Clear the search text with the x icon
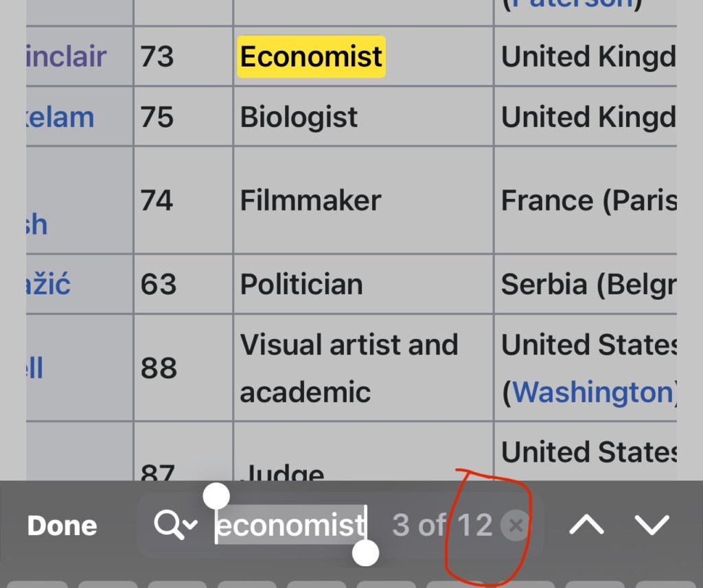The image size is (703, 588). (x=516, y=526)
